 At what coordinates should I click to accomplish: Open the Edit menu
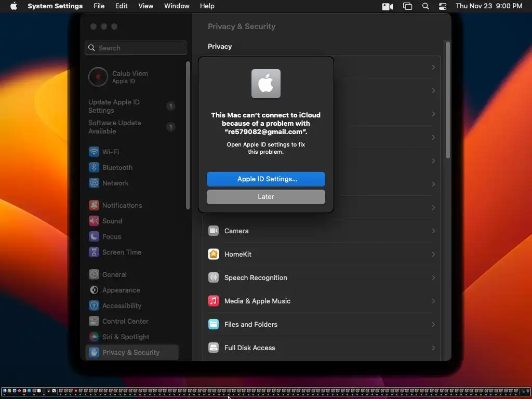point(121,6)
